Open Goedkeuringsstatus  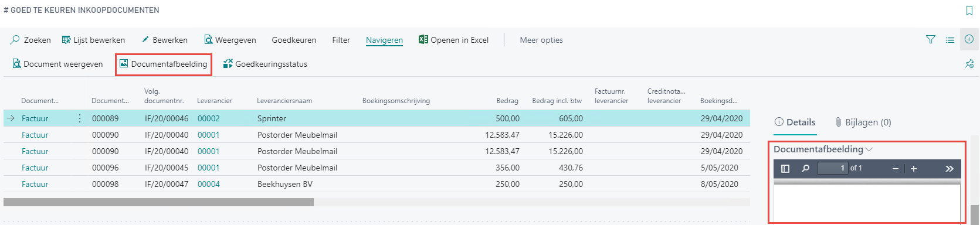pos(265,64)
